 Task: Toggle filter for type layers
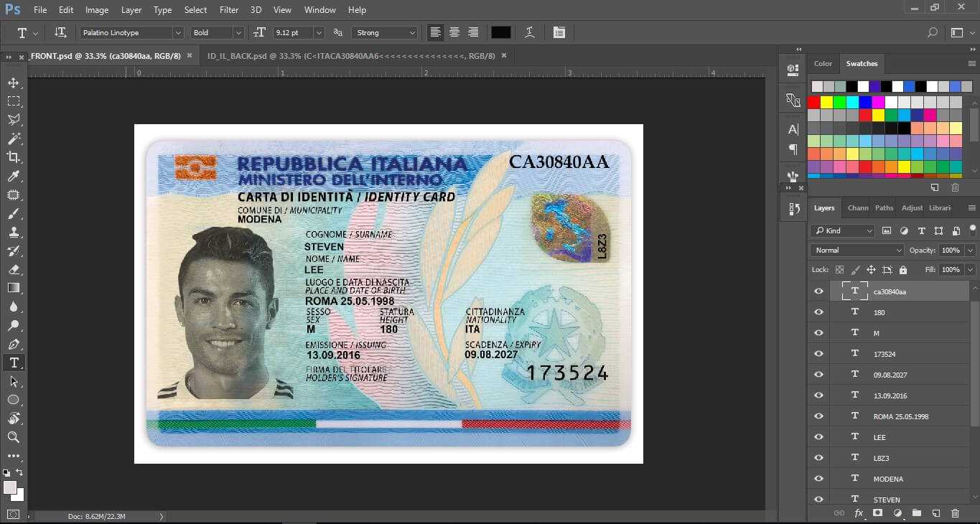click(921, 231)
